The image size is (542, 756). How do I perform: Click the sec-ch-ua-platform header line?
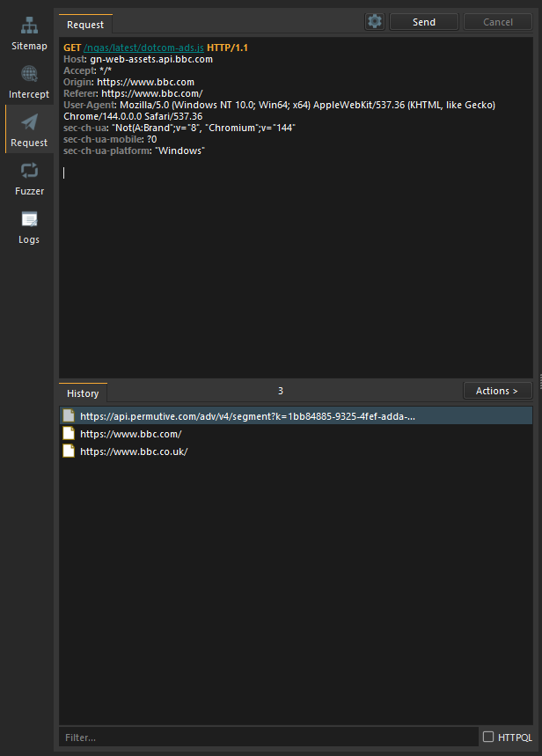point(134,150)
